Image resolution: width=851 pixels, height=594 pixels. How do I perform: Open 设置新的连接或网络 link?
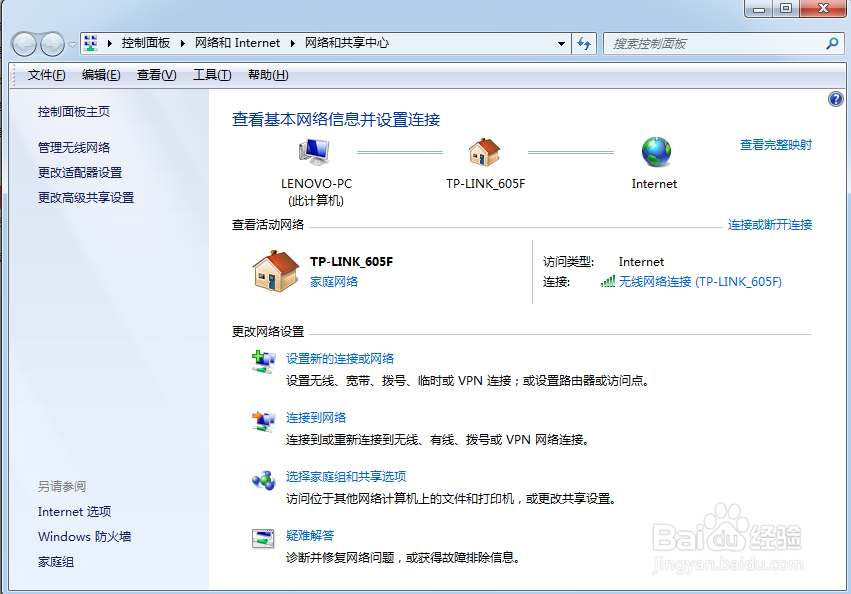click(x=340, y=359)
